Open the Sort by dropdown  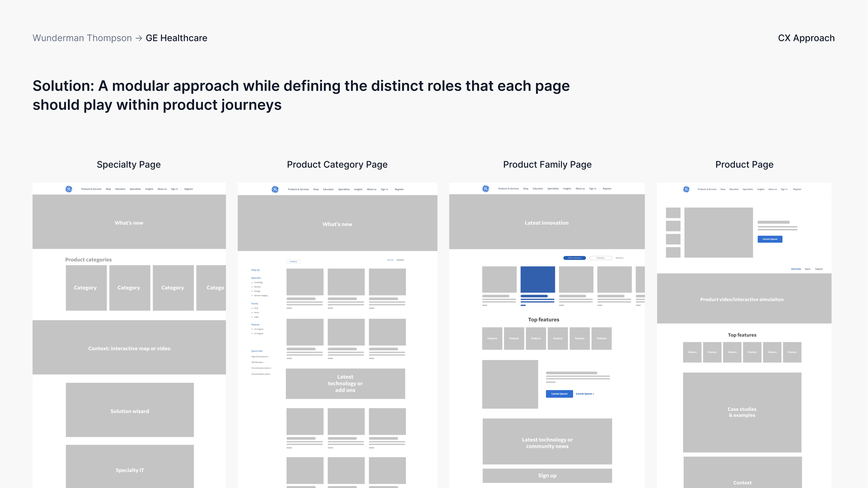coord(400,260)
